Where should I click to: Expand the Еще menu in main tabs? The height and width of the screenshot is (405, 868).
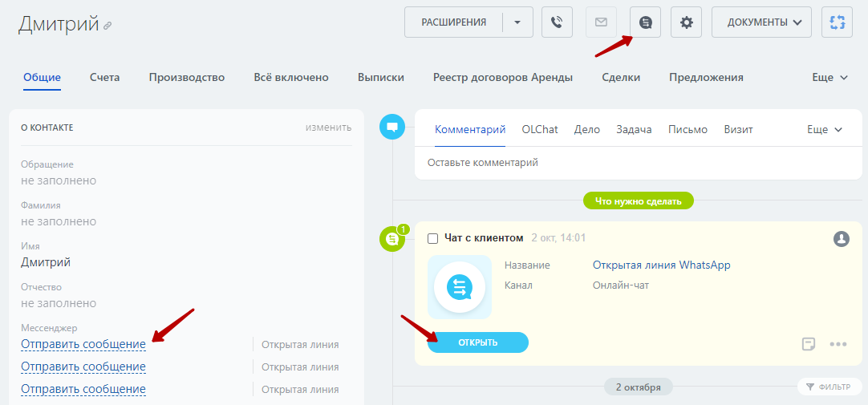[829, 78]
